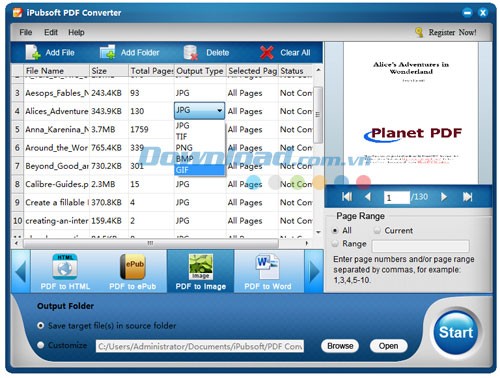Click the Size column header
This screenshot has height=378, width=500.
click(109, 71)
